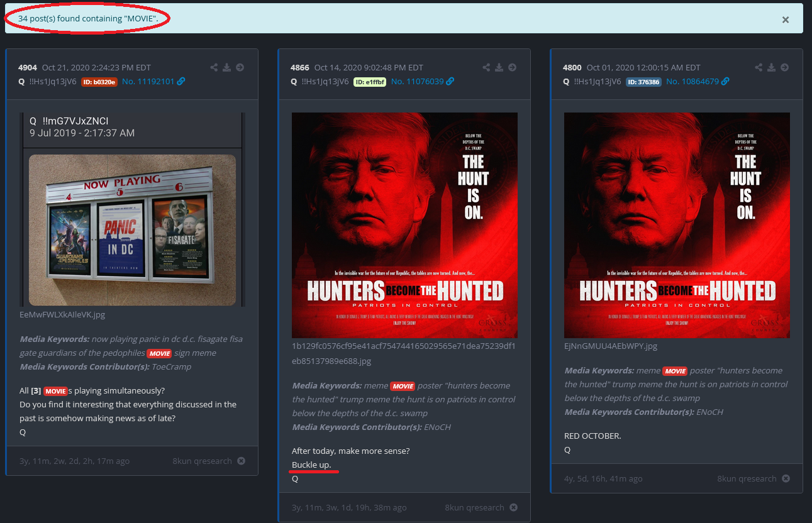Select the ID: b0320e badge
The height and width of the screenshot is (523, 812).
(99, 82)
